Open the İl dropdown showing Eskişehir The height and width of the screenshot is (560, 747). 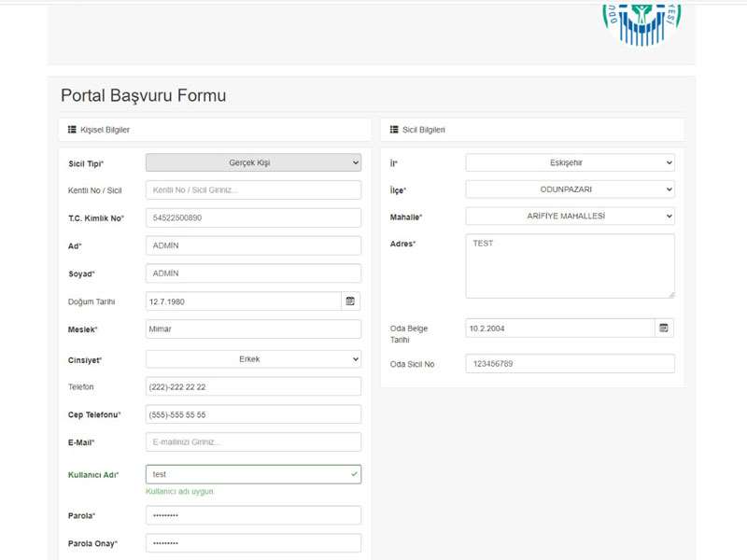pyautogui.click(x=571, y=162)
